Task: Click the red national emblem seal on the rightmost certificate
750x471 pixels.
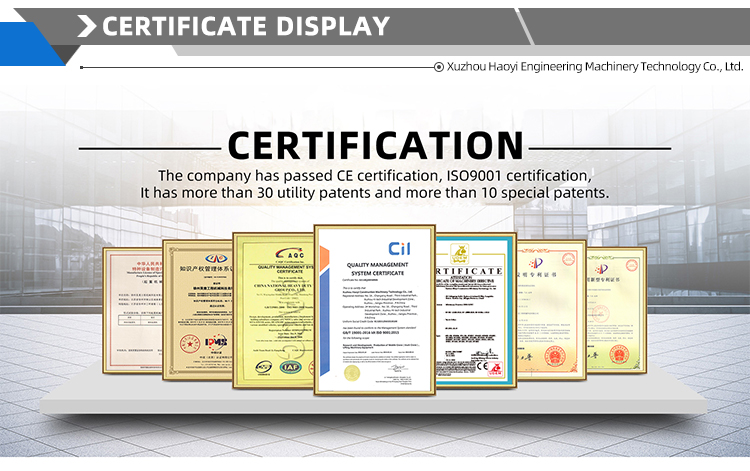Action: pos(619,355)
